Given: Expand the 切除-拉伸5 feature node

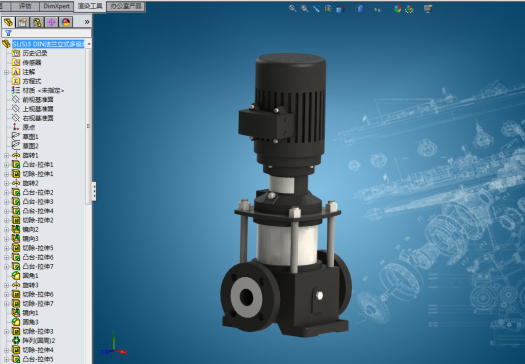Looking at the screenshot, I should [x=6, y=248].
